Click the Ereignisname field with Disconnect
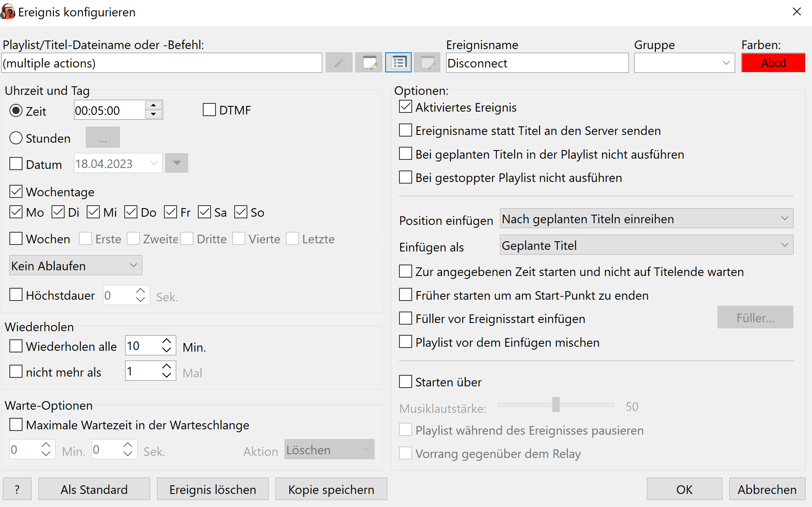Image resolution: width=812 pixels, height=507 pixels. tap(537, 63)
